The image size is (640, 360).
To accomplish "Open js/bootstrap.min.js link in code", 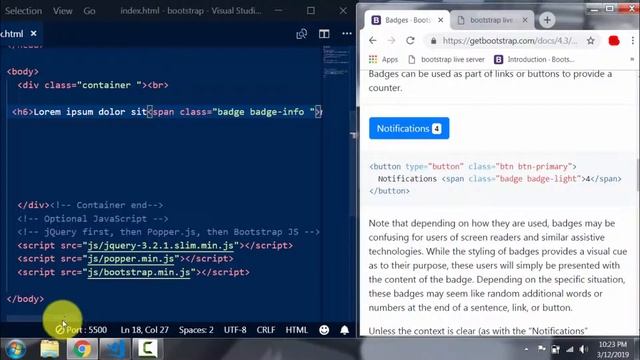I will tap(139, 272).
